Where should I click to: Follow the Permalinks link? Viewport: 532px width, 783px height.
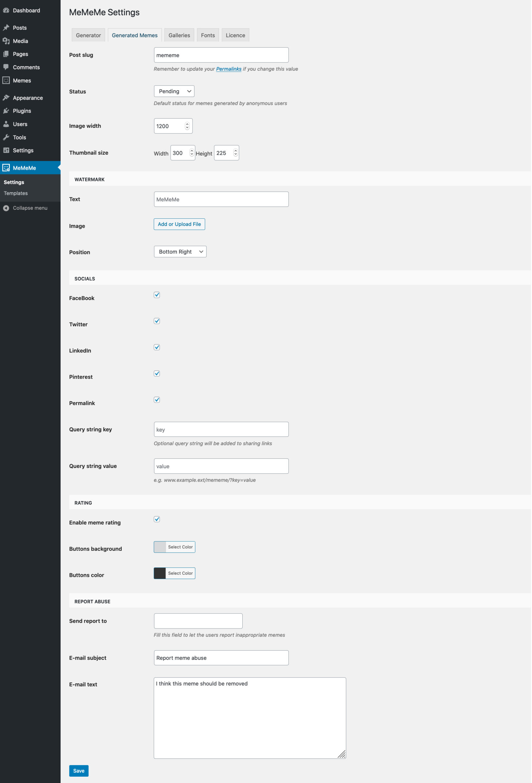click(x=229, y=69)
